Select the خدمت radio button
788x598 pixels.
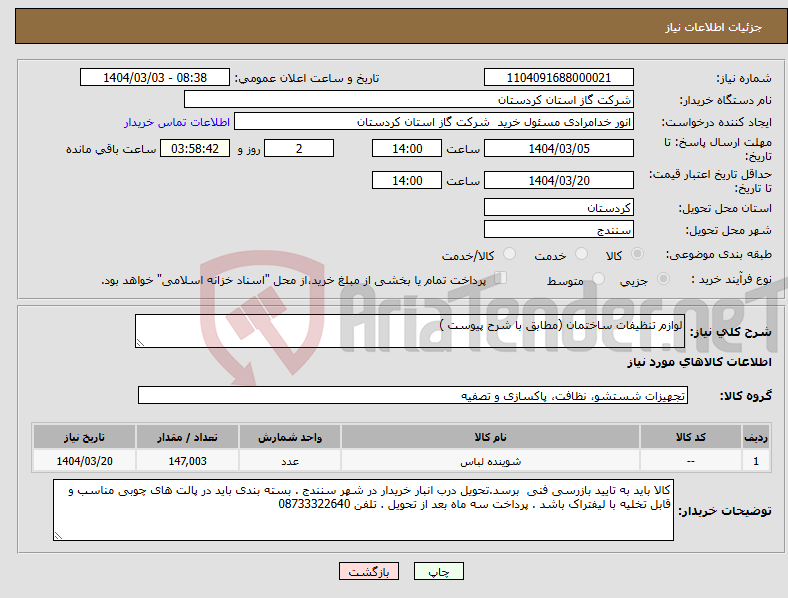click(x=581, y=254)
